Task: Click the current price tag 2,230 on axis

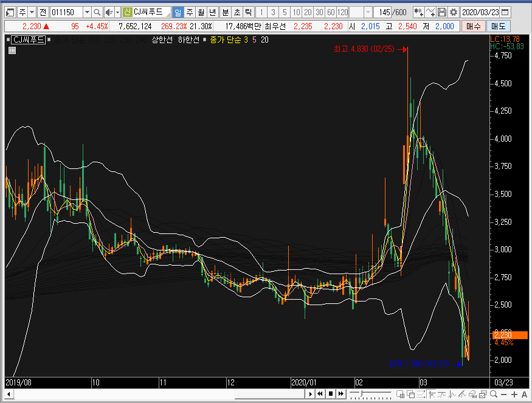Action: pos(510,335)
